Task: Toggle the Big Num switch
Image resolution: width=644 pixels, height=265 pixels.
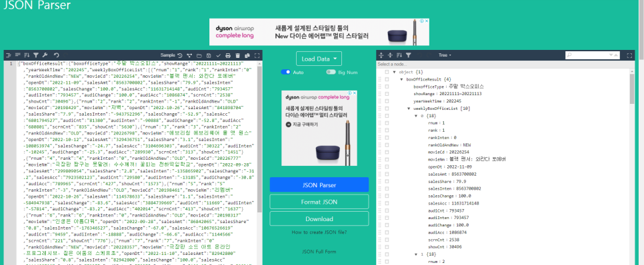Action: 331,72
